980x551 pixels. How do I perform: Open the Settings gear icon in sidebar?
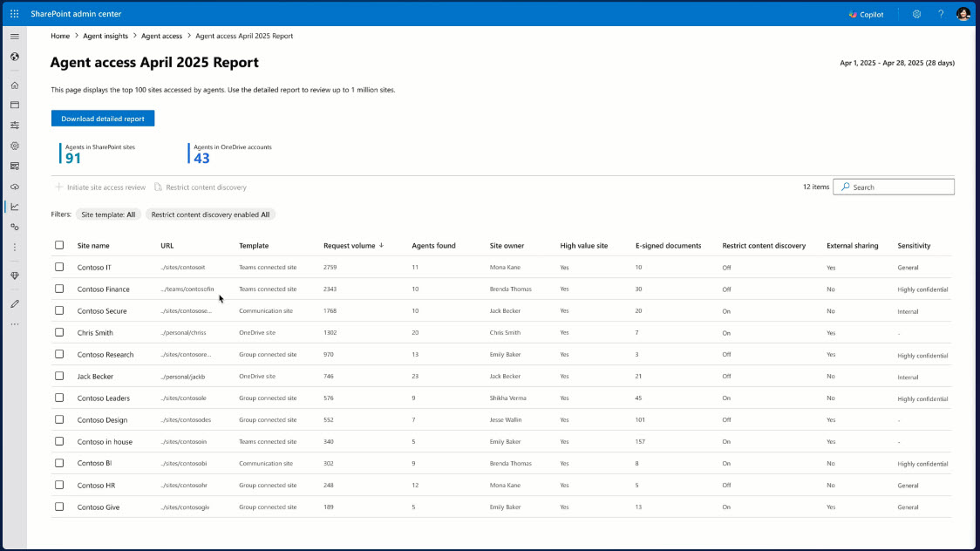point(14,146)
